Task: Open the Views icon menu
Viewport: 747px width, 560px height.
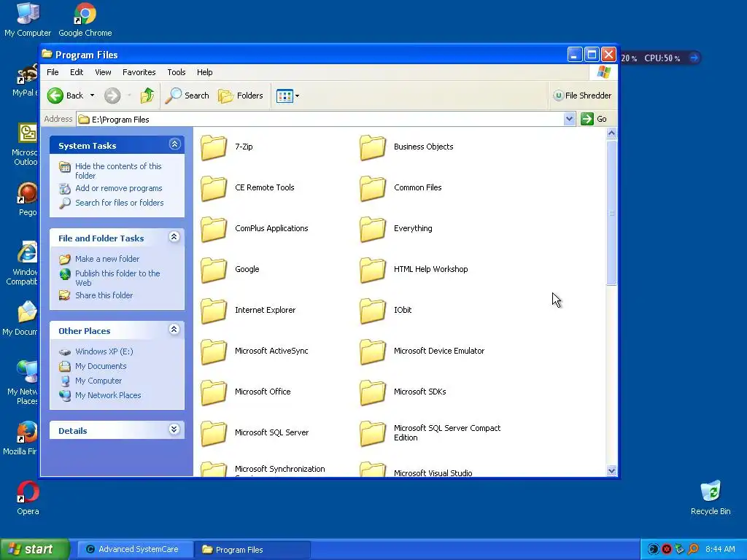Action: tap(287, 96)
